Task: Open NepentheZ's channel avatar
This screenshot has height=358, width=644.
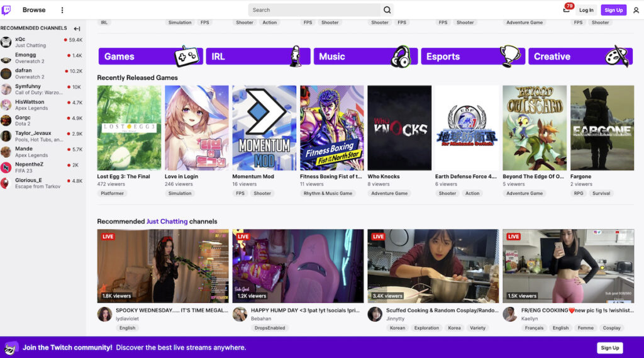Action: pos(6,167)
